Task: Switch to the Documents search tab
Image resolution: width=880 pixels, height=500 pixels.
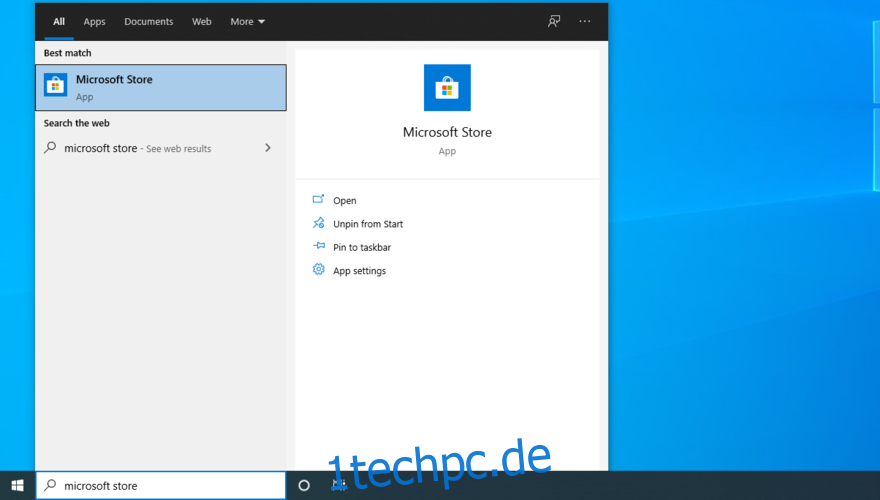Action: point(149,21)
